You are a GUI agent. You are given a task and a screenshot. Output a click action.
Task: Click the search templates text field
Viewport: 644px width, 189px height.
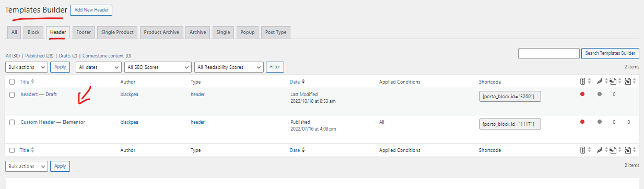pyautogui.click(x=549, y=53)
